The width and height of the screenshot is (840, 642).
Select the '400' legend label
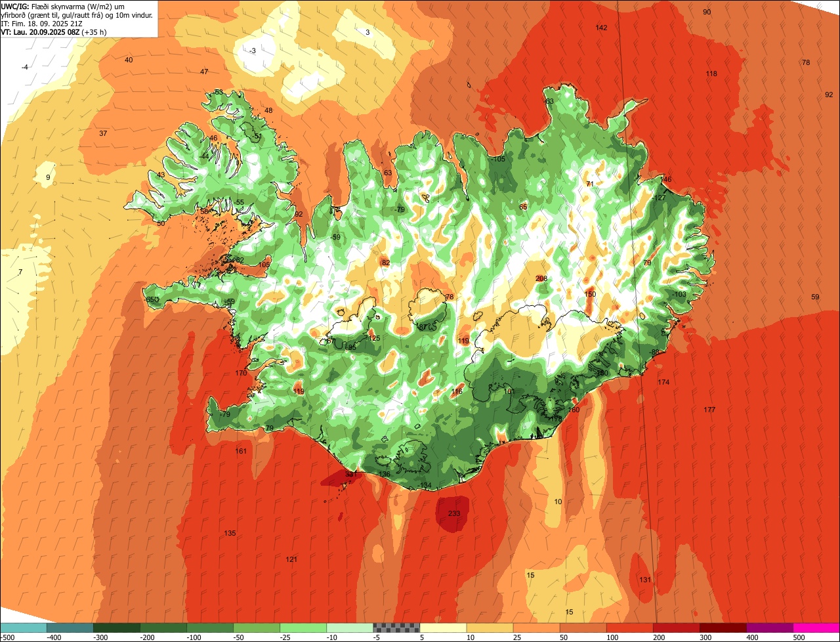[752, 637]
